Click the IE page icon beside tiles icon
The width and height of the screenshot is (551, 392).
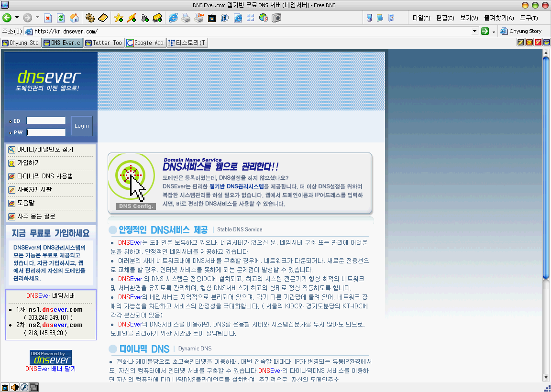(238, 18)
